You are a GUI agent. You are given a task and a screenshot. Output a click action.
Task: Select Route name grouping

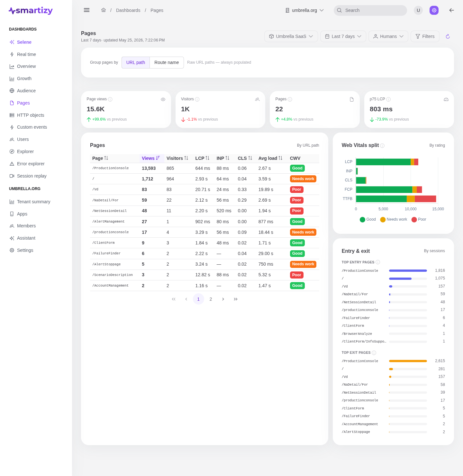pos(167,62)
